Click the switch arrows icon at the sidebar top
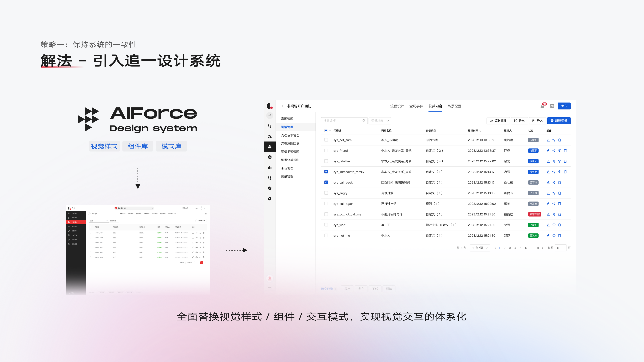Viewport: 644px width, 362px height. (x=270, y=115)
